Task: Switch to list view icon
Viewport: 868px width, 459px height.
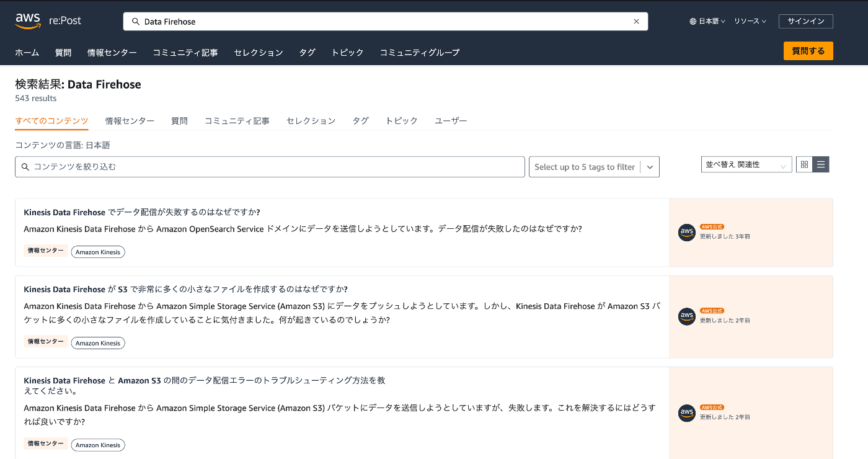Action: pyautogui.click(x=821, y=164)
